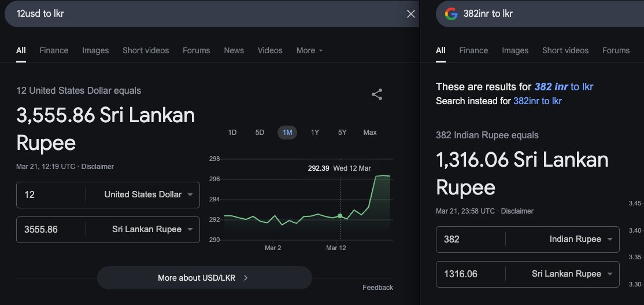Click the amount field showing 3555.86

click(x=51, y=229)
